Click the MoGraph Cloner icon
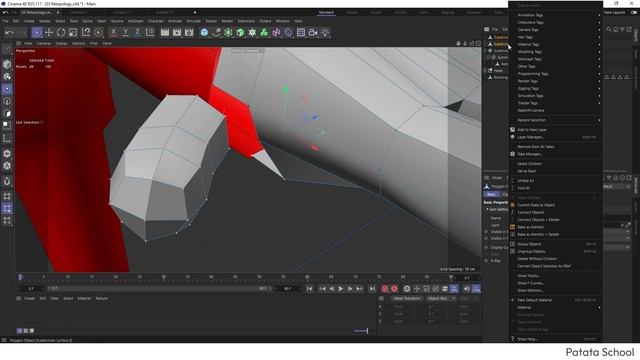The width and height of the screenshot is (640, 360). 252,32
